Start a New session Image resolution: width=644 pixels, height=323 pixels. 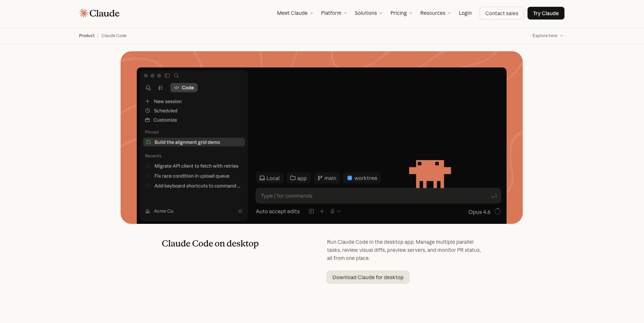164,101
